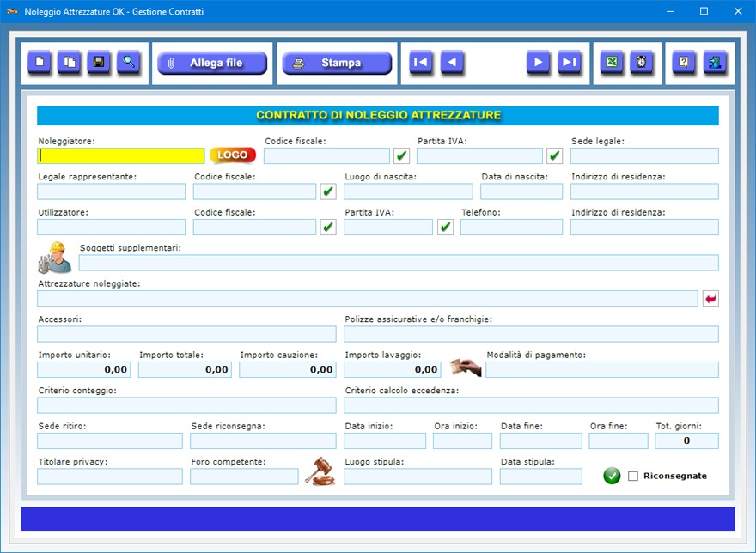Click the Ora inizio field
Image resolution: width=756 pixels, height=553 pixels.
[462, 441]
